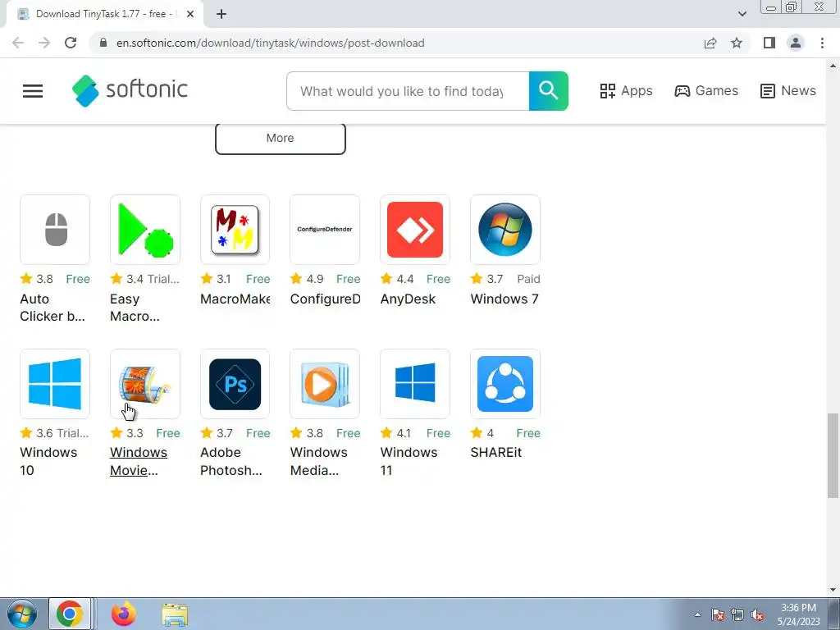Close the TinyTask download tab
This screenshot has width=840, height=630.
(x=190, y=14)
